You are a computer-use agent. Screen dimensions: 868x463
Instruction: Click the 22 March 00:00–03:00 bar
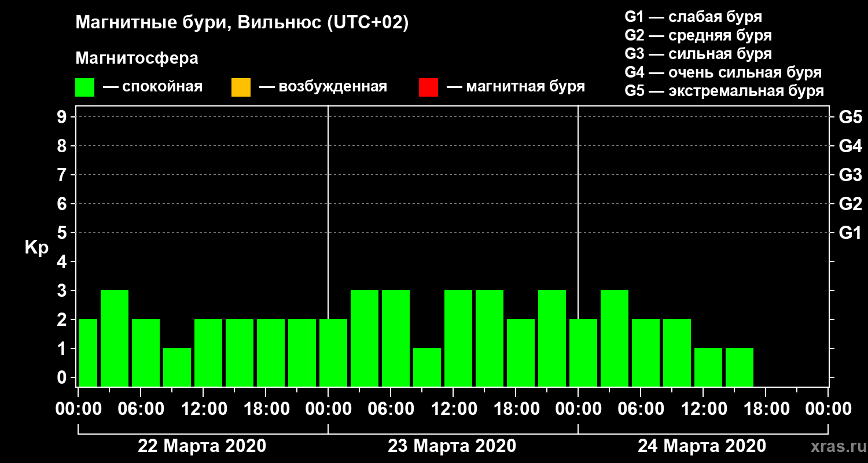click(x=87, y=352)
